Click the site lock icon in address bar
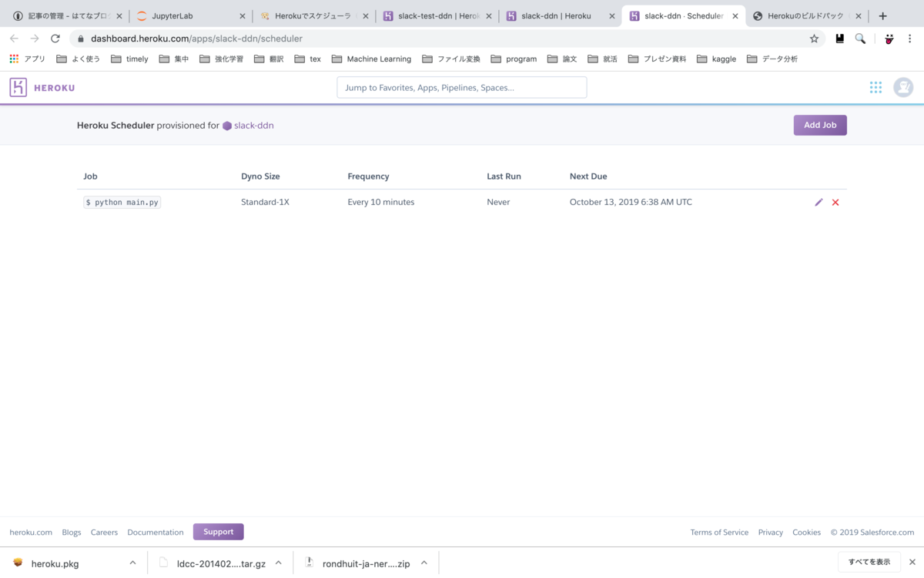Image resolution: width=924 pixels, height=578 pixels. [80, 39]
